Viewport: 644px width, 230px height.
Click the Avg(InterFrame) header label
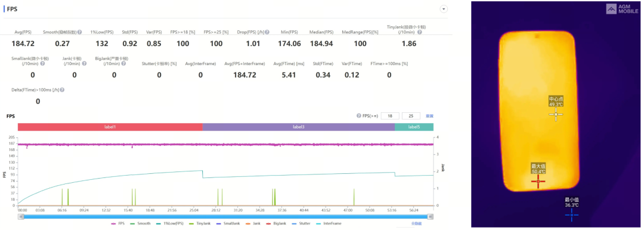pyautogui.click(x=200, y=63)
